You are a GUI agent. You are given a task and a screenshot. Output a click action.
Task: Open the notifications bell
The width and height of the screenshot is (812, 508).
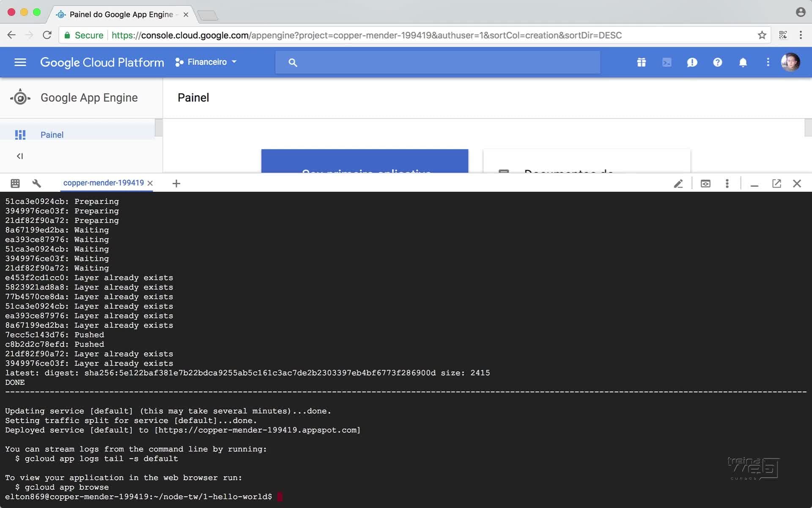743,62
